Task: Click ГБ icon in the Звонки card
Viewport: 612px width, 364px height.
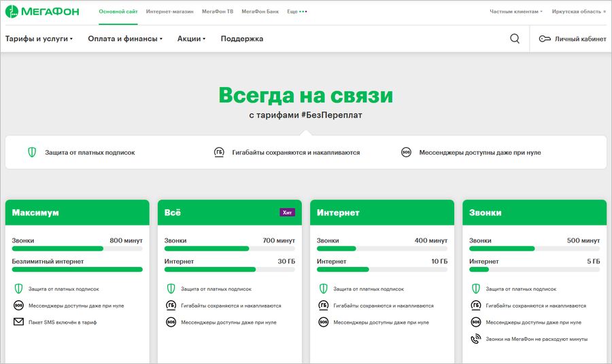Action: (476, 306)
